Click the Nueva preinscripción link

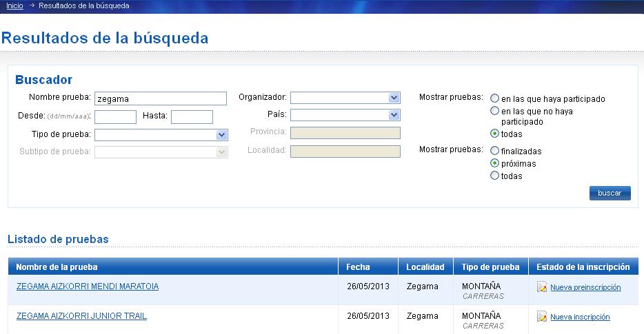pyautogui.click(x=585, y=287)
